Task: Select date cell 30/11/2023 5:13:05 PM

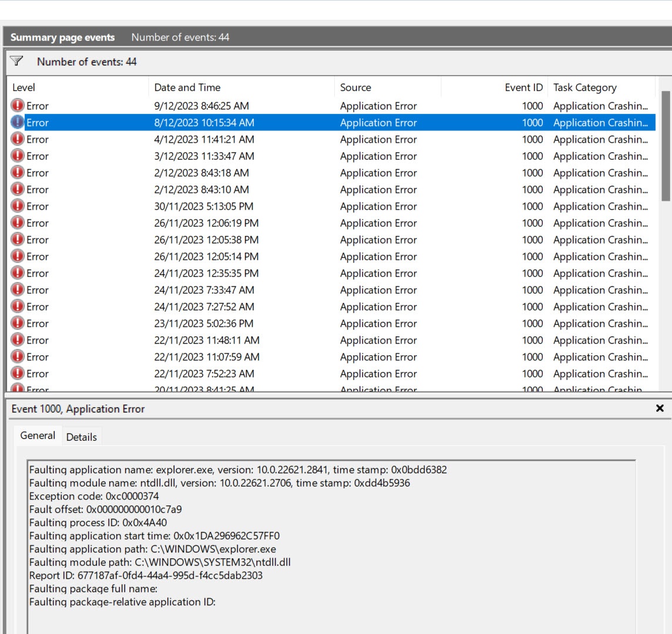Action: 204,206
